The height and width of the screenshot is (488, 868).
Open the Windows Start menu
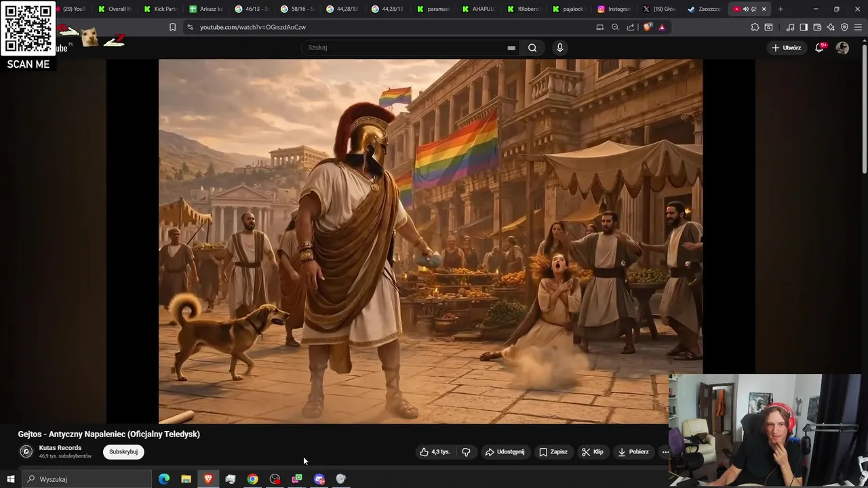(10, 479)
